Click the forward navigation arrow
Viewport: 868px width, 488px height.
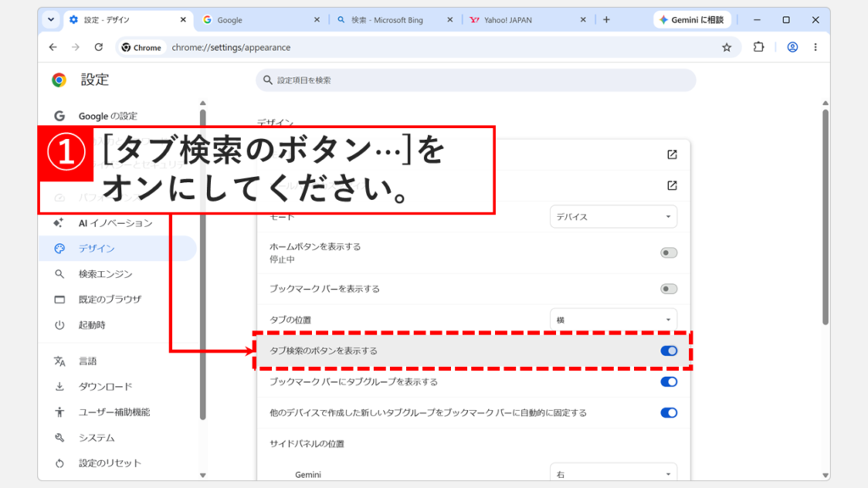pyautogui.click(x=75, y=47)
